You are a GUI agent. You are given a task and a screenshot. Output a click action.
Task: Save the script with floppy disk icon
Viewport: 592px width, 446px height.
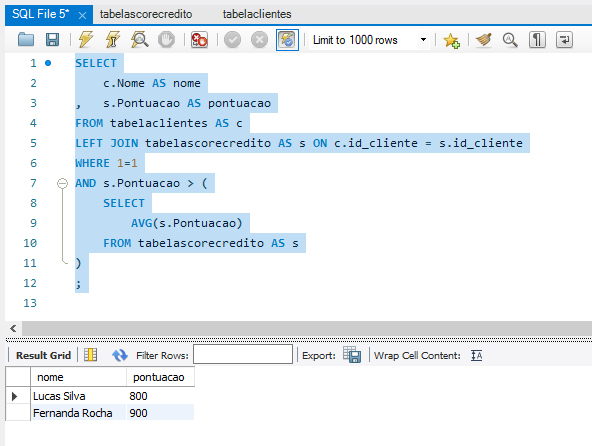point(52,40)
